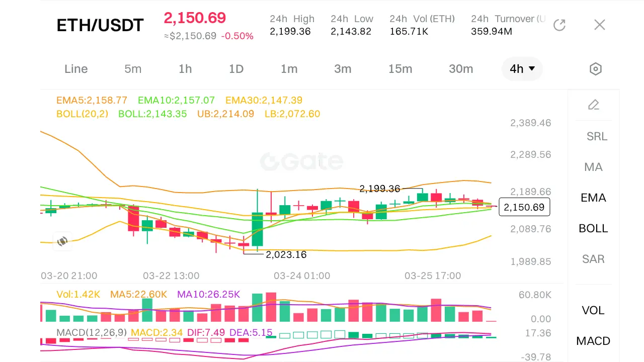Click the boxed 2,150.69 current price tag

pyautogui.click(x=524, y=207)
